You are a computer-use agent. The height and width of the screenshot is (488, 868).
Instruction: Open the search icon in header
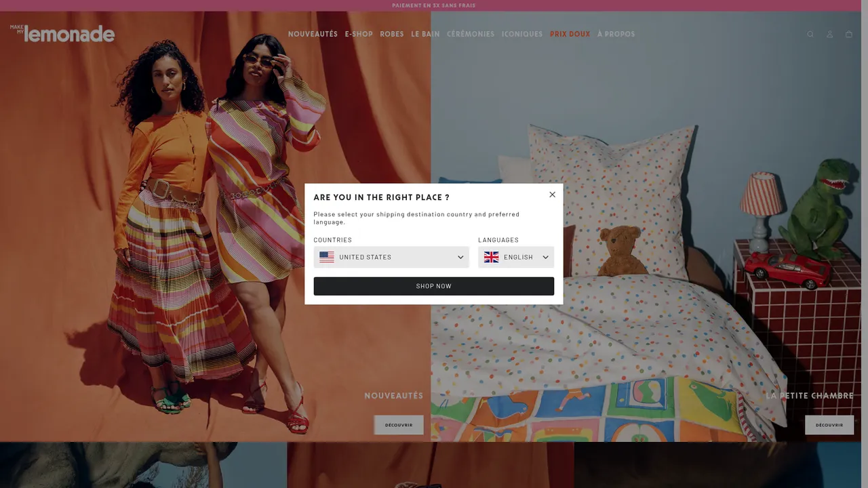(810, 35)
